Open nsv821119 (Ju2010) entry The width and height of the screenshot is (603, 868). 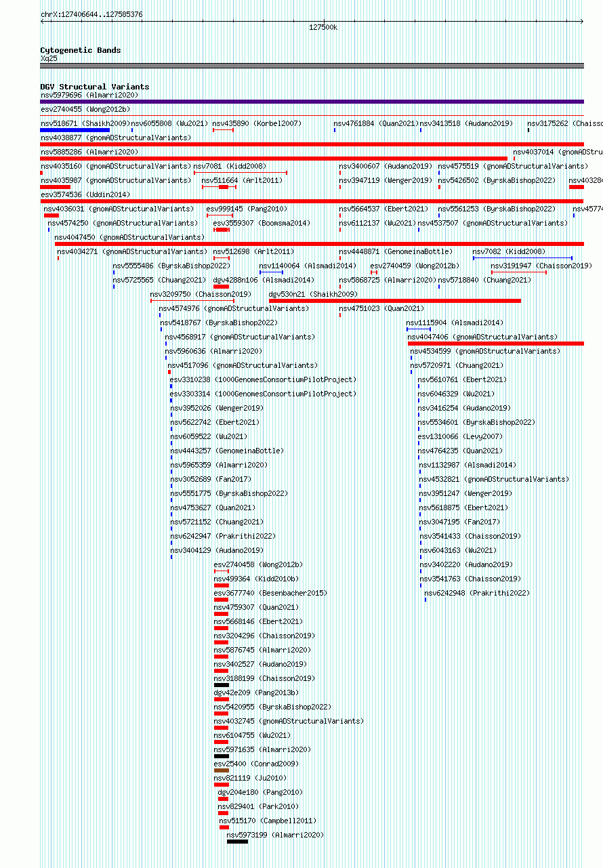click(250, 778)
